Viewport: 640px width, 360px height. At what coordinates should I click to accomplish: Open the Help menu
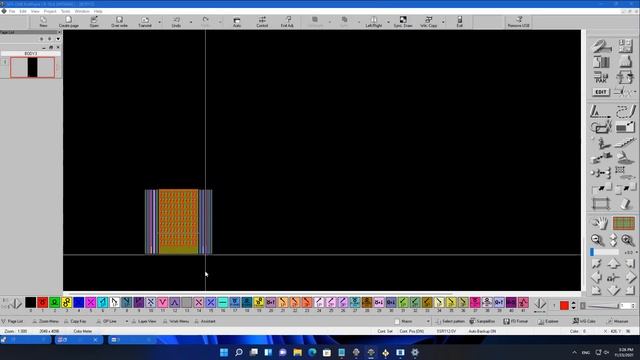pyautogui.click(x=98, y=11)
